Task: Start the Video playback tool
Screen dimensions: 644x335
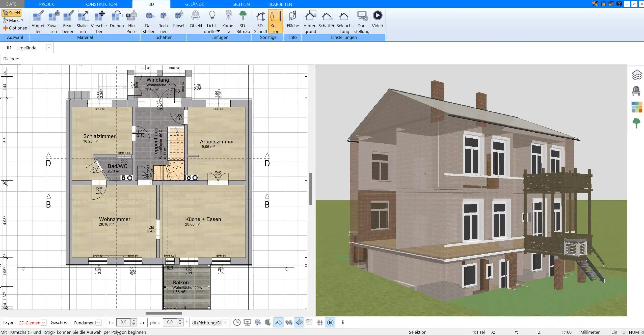Action: coord(377,19)
